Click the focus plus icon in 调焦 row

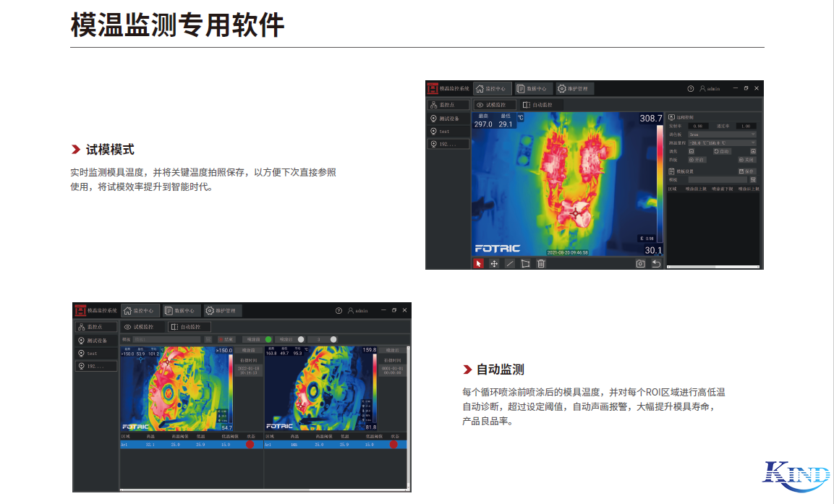point(753,151)
